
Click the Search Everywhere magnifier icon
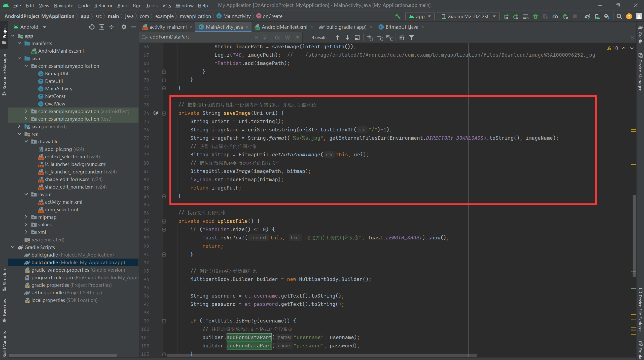[619, 16]
